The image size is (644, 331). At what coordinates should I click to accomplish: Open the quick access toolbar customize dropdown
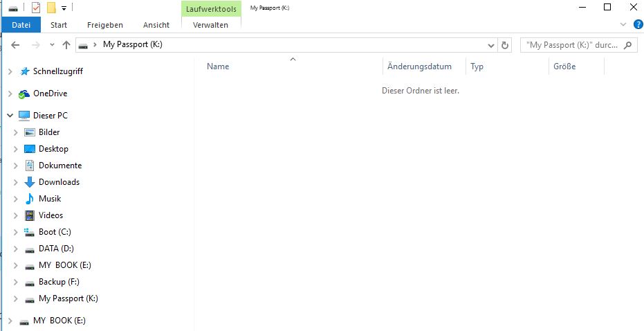coord(64,8)
